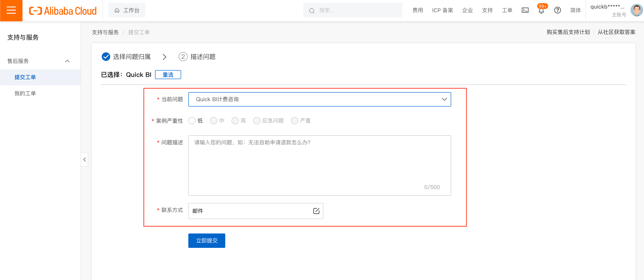The height and width of the screenshot is (280, 644).
Task: Open the notifications bell icon
Action: tap(541, 11)
